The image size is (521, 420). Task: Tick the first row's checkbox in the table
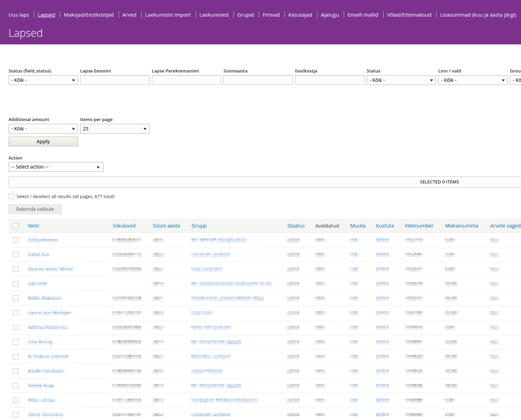coord(16,240)
